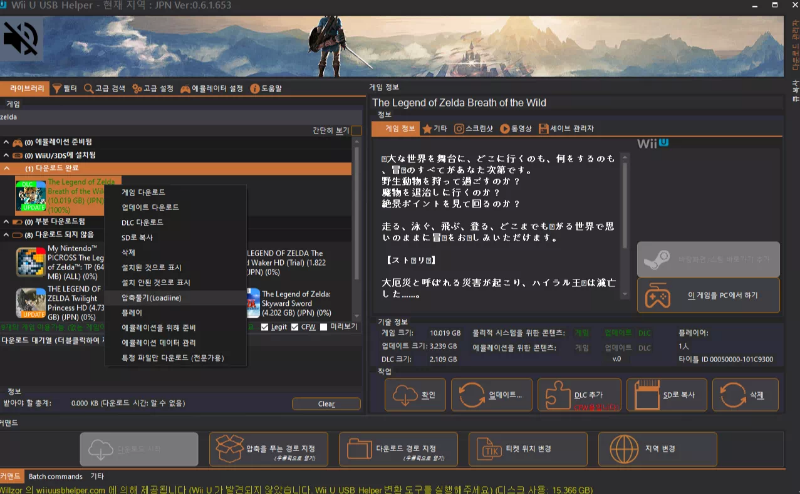800x494 pixels.
Task: Click the 업데이트 refresh button
Action: pos(492,395)
